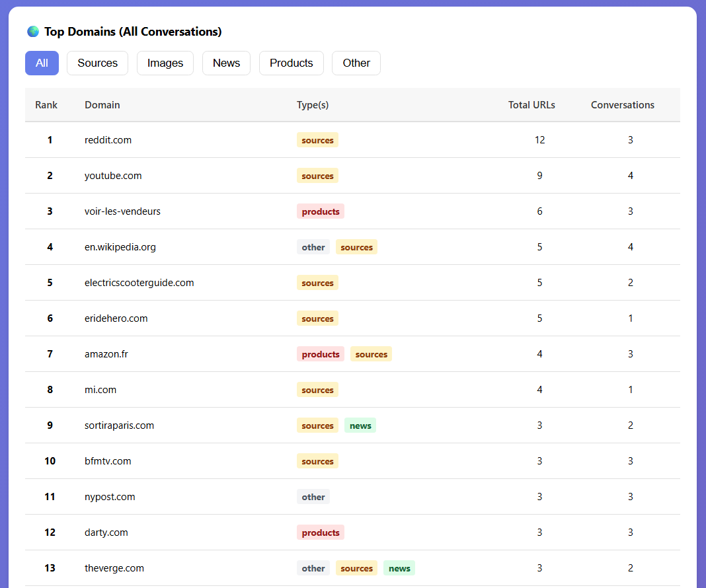Click the other tag on en.wikipedia.org row

pos(313,247)
